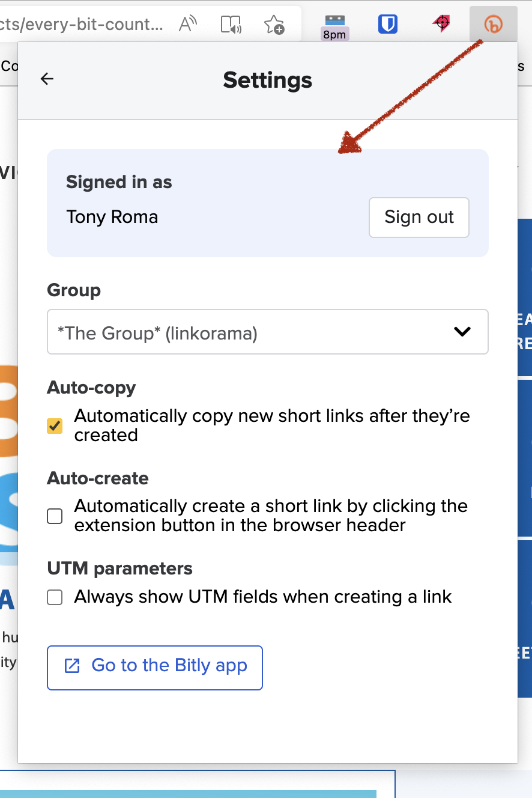The image size is (532, 798).
Task: Open the 8pm calendar extension icon
Action: (x=334, y=27)
